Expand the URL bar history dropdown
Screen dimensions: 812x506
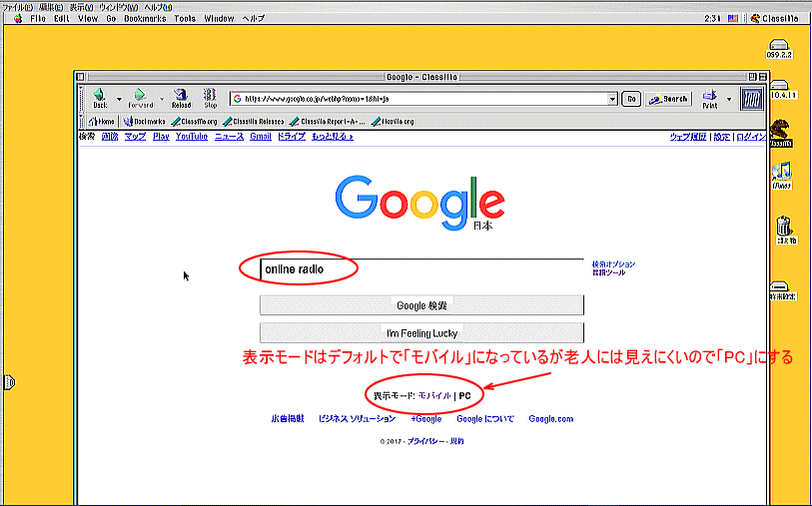pyautogui.click(x=612, y=99)
